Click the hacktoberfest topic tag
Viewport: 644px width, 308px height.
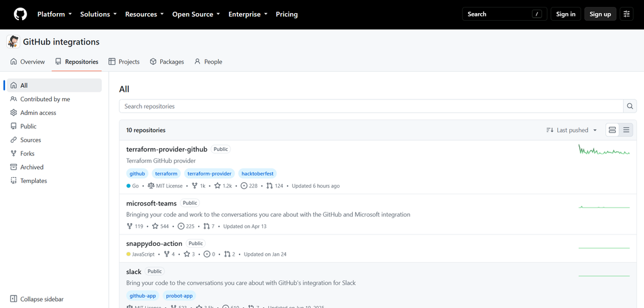pos(257,173)
